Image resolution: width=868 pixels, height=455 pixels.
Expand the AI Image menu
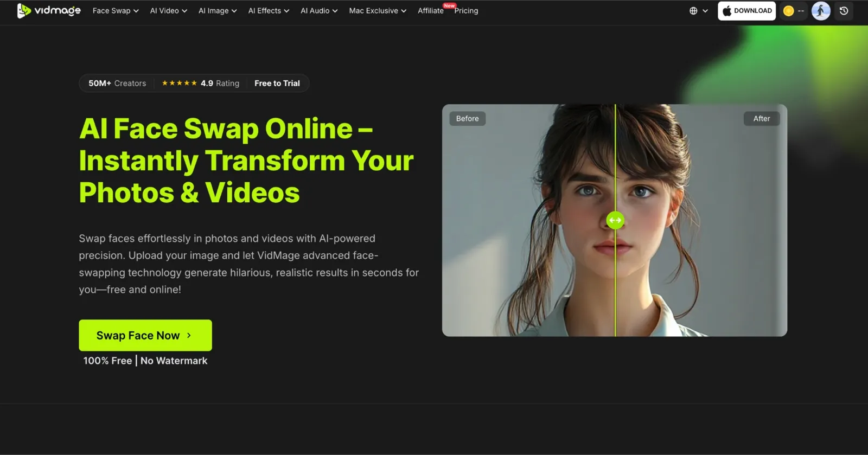(x=218, y=11)
